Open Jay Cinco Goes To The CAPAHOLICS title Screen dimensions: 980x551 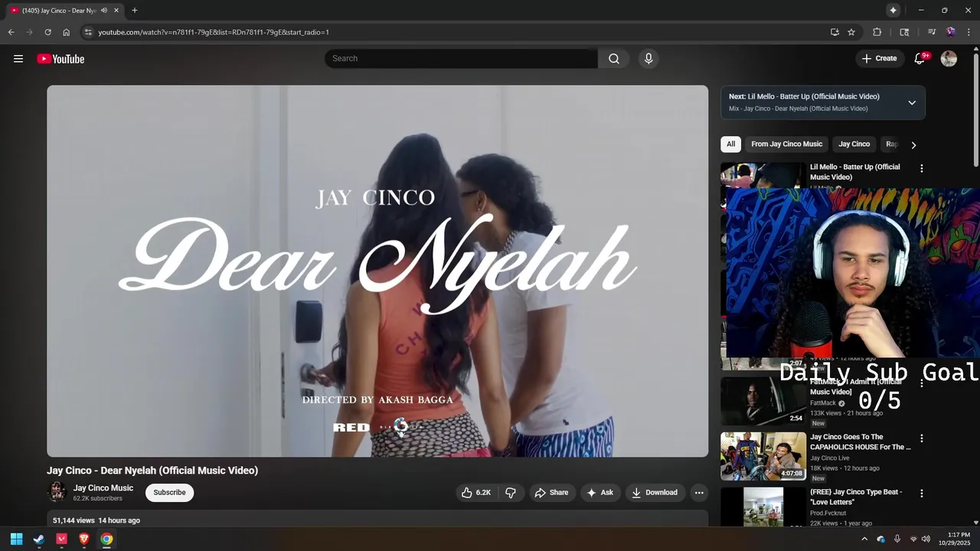861,442
